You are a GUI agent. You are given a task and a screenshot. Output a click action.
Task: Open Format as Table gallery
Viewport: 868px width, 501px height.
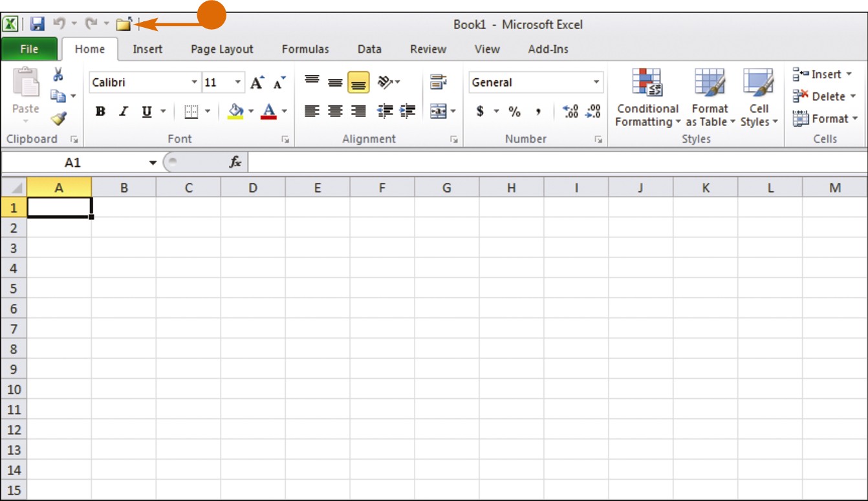click(710, 98)
